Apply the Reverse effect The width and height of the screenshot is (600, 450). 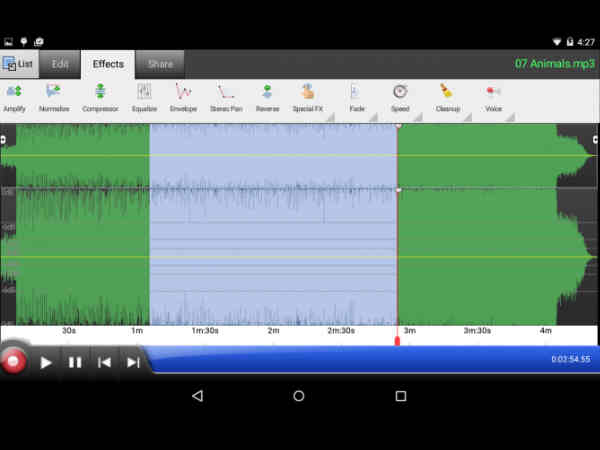click(x=267, y=98)
